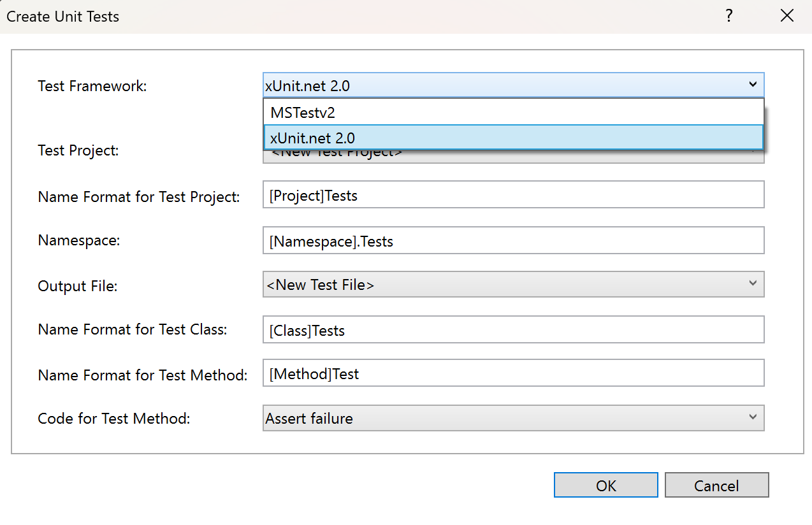This screenshot has width=812, height=525.
Task: Edit the Name Format for Test Class field
Action: click(513, 330)
